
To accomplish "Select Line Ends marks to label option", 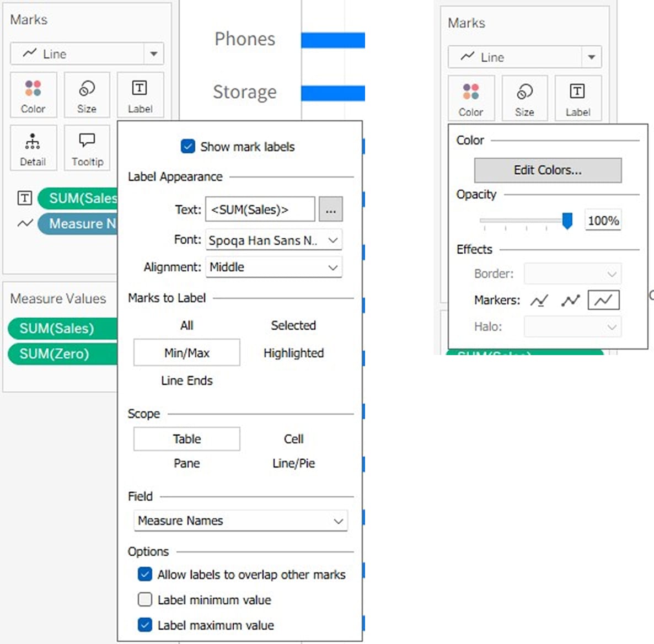I will 186,380.
